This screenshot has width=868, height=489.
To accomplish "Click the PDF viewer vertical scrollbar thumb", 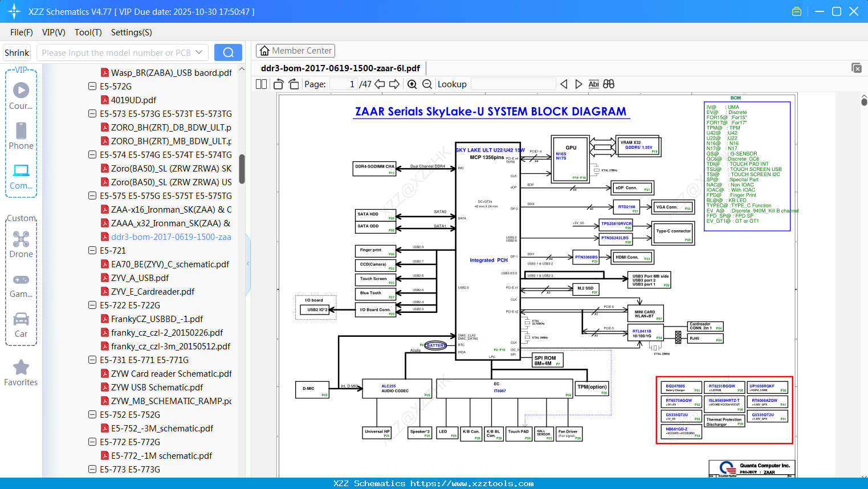I will pos(864,102).
